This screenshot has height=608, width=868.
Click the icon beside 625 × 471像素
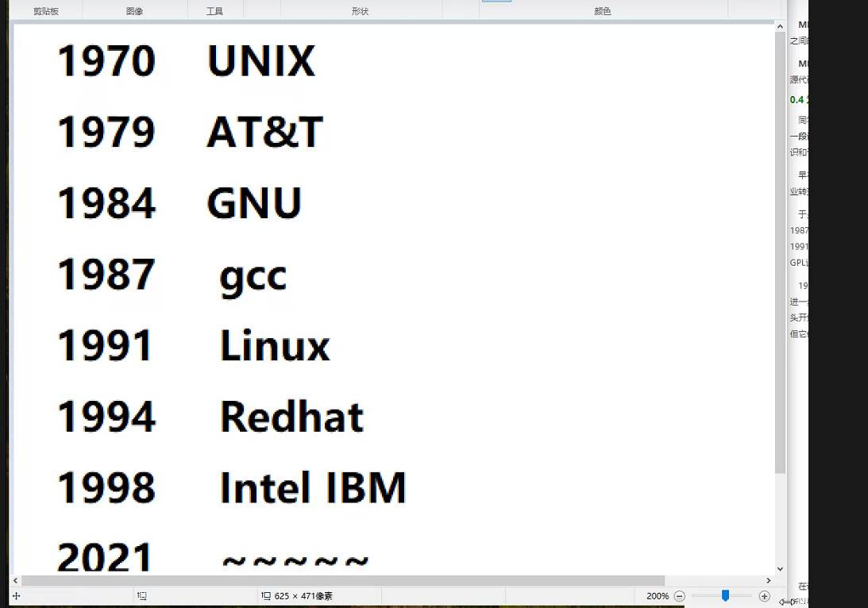tap(268, 595)
